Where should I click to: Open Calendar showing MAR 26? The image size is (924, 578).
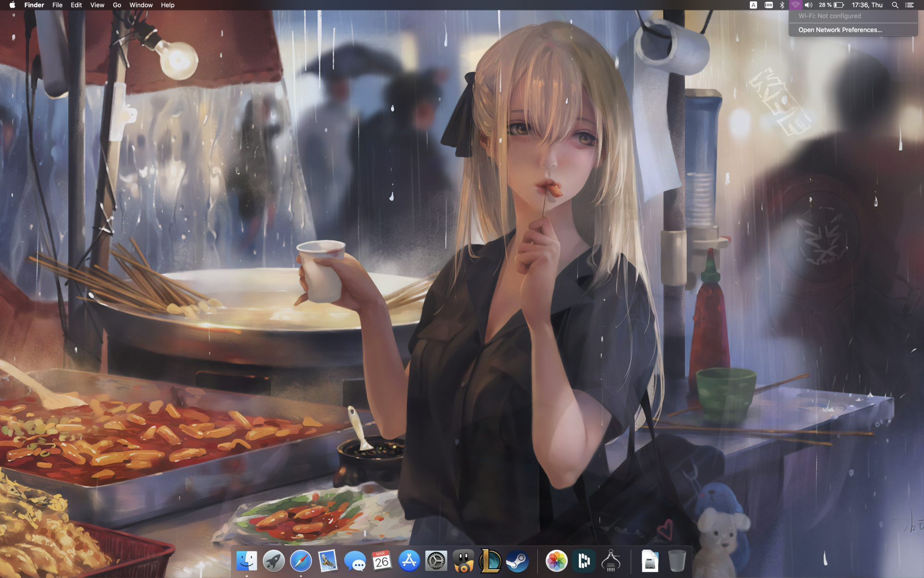382,561
